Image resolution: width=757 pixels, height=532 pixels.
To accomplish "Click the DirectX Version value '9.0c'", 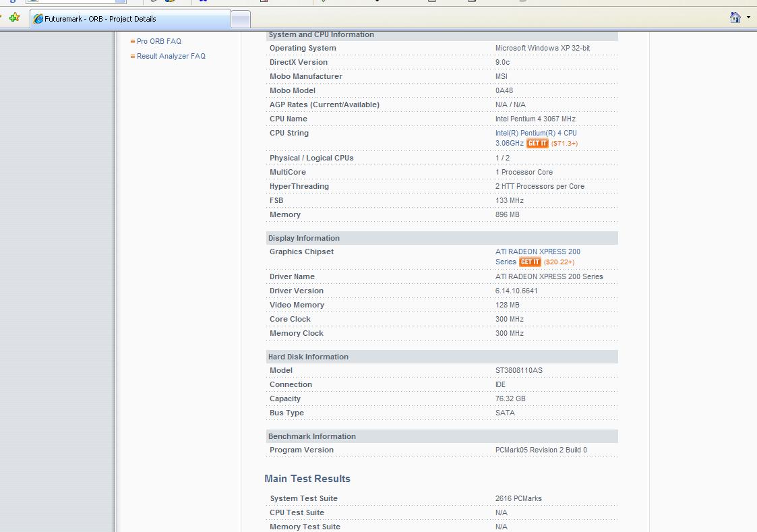I will 503,62.
